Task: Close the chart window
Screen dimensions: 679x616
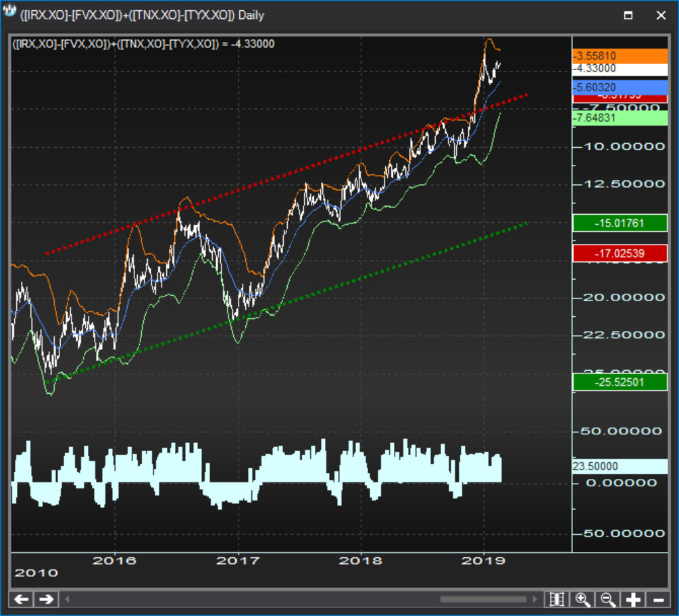Action: 659,16
